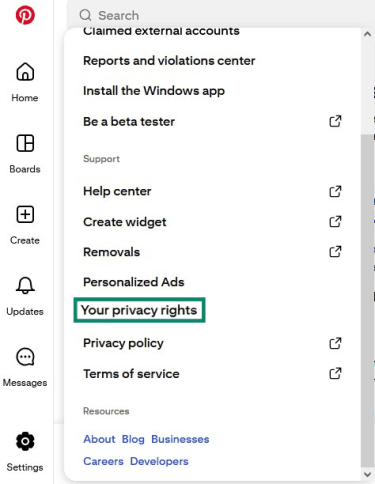Click the scrollbar down arrow
This screenshot has width=375, height=484.
(367, 474)
